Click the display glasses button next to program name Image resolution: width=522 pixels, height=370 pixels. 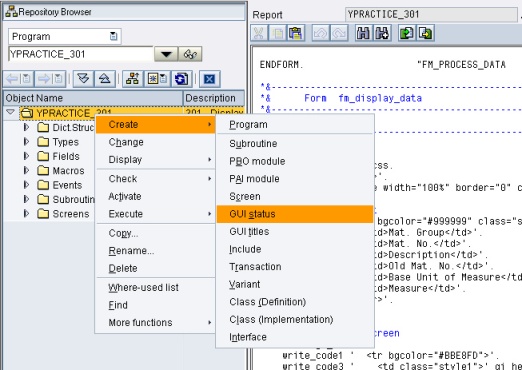[x=190, y=54]
